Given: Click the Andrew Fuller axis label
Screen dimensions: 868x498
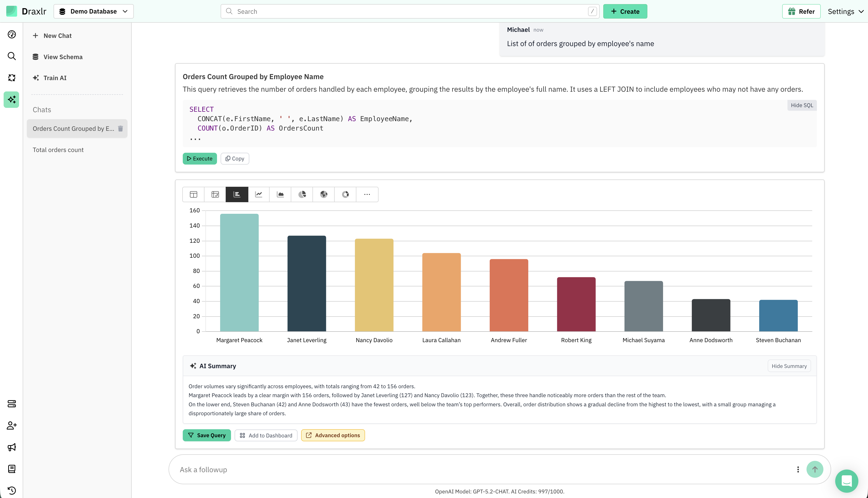Looking at the screenshot, I should click(509, 340).
